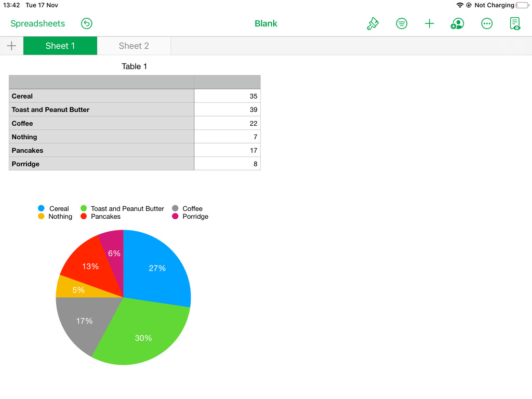Select the Cereal legend label
Image resolution: width=532 pixels, height=399 pixels.
(59, 208)
